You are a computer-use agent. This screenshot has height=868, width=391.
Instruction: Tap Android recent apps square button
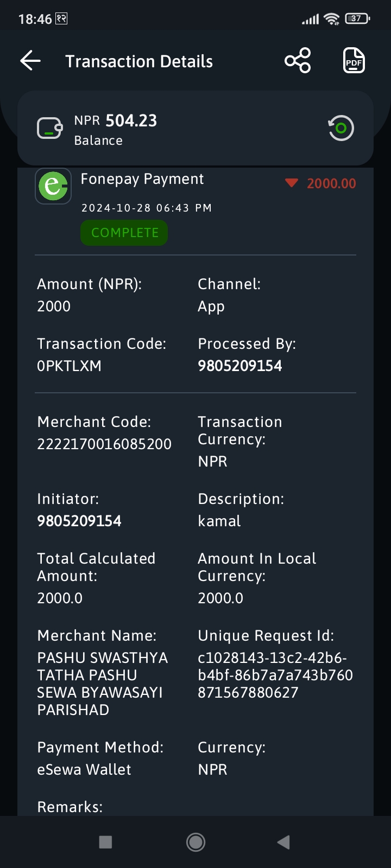pyautogui.click(x=105, y=842)
